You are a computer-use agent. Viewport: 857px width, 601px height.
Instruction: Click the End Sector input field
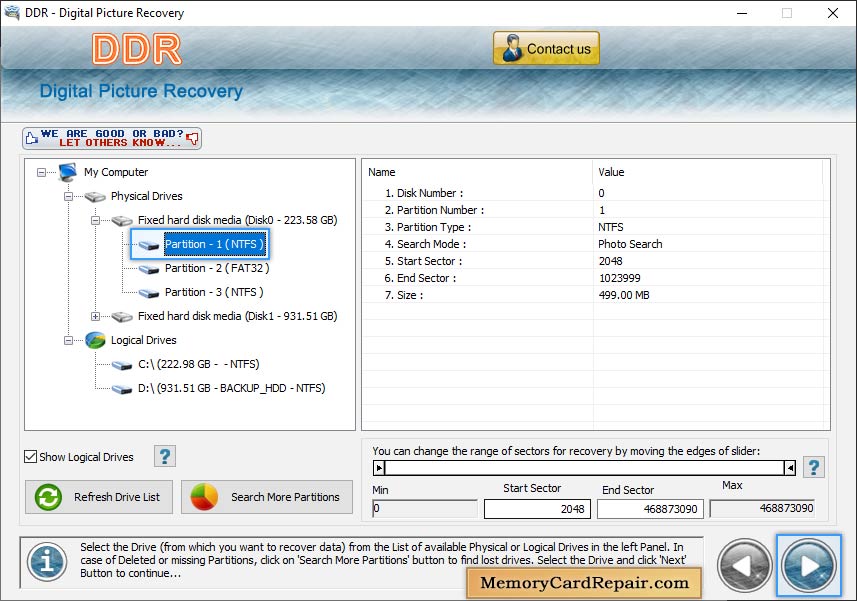[x=650, y=509]
